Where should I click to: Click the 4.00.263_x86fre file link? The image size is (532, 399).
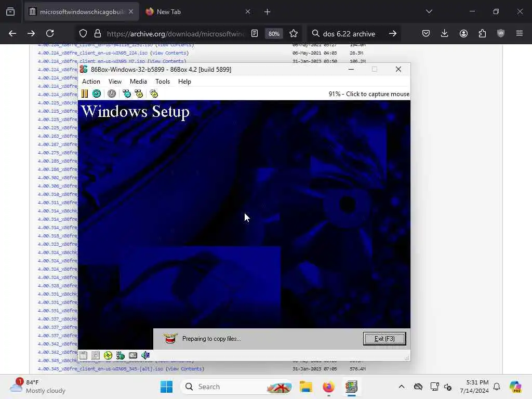click(58, 136)
